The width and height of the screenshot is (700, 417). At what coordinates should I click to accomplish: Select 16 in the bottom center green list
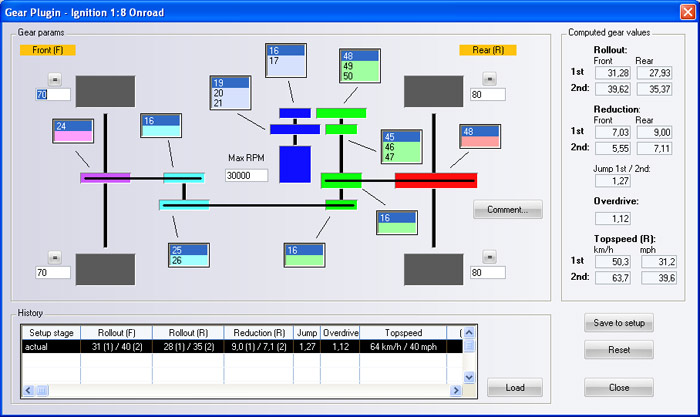(x=304, y=250)
